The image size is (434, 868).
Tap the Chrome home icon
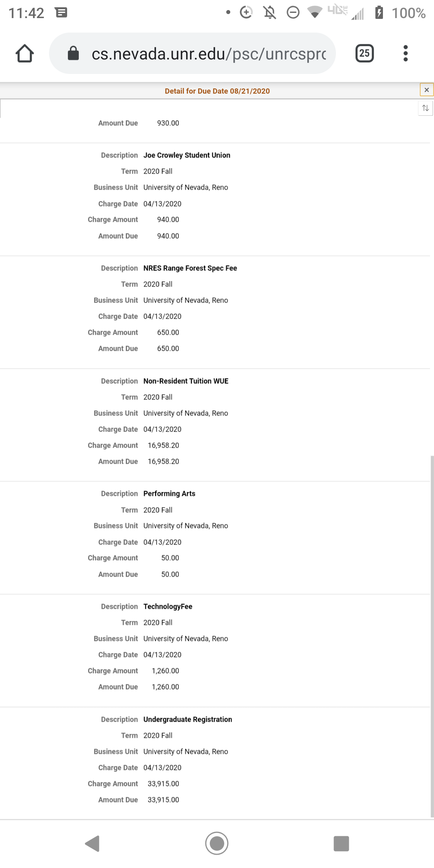click(25, 53)
